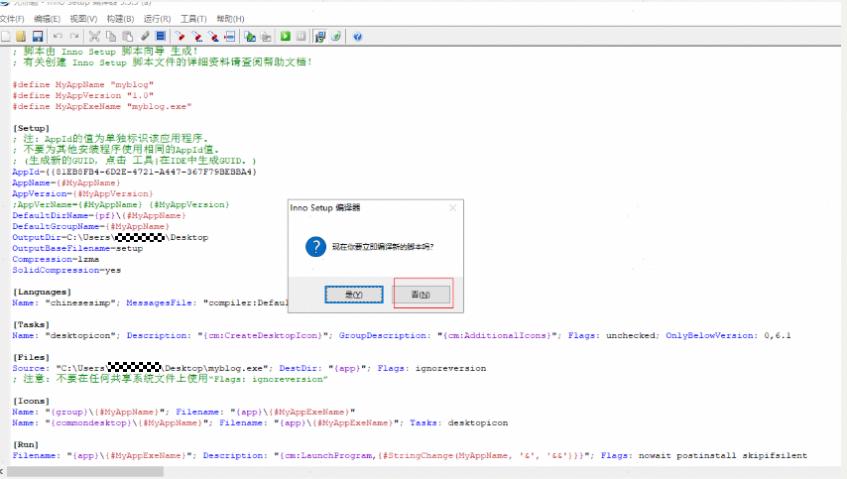Click the Source myblog.exe line under [Files]
This screenshot has height=479, width=847.
(249, 368)
